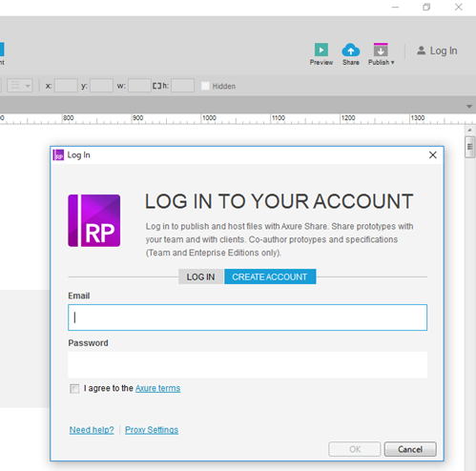Click the w width input field
476x471 pixels.
click(x=139, y=86)
